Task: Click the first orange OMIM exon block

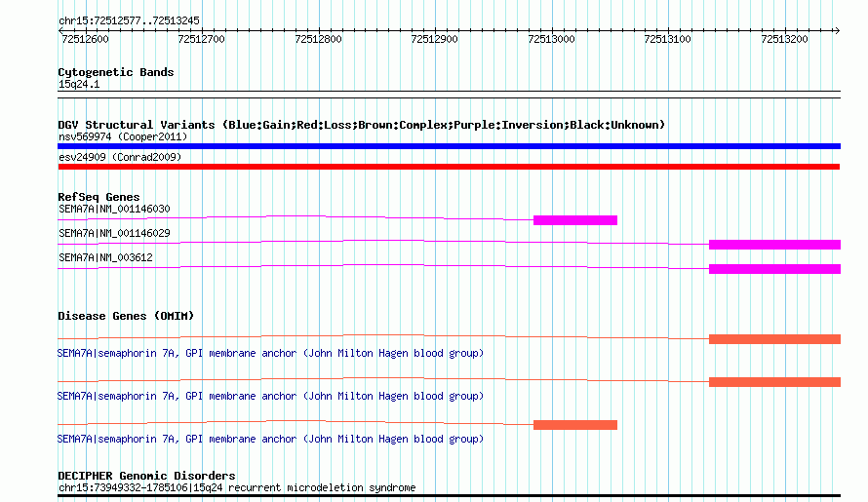Action: pyautogui.click(x=774, y=339)
